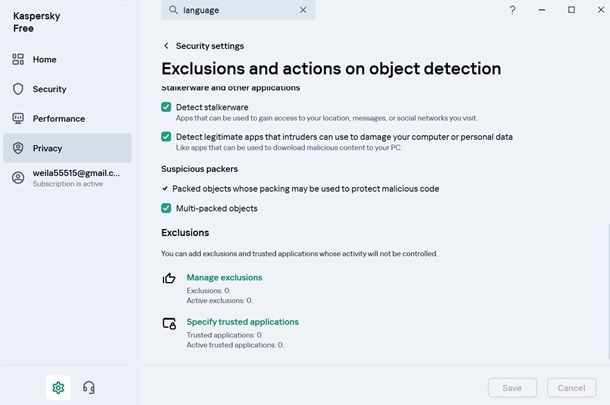Open the Manage exclusions link
610x405 pixels.
pos(224,277)
